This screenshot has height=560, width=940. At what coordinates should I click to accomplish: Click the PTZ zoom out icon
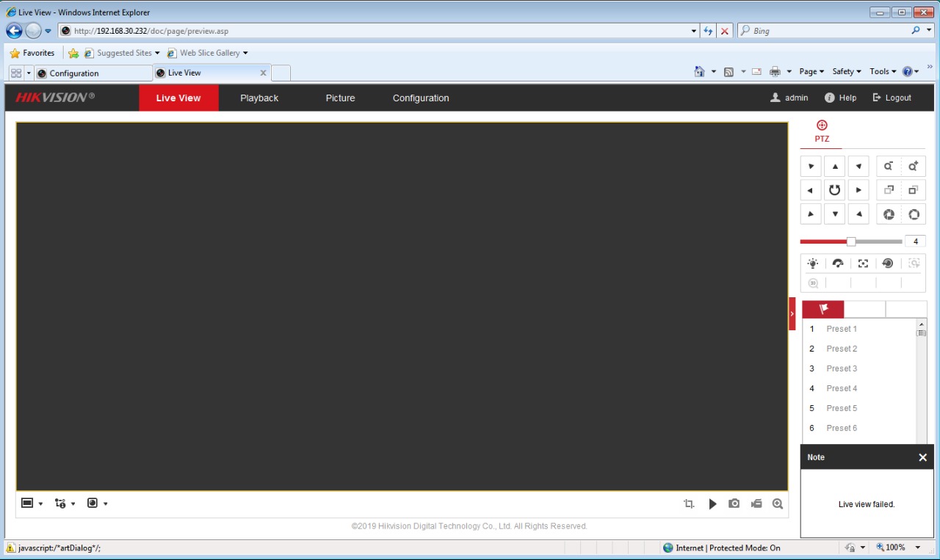click(x=889, y=167)
